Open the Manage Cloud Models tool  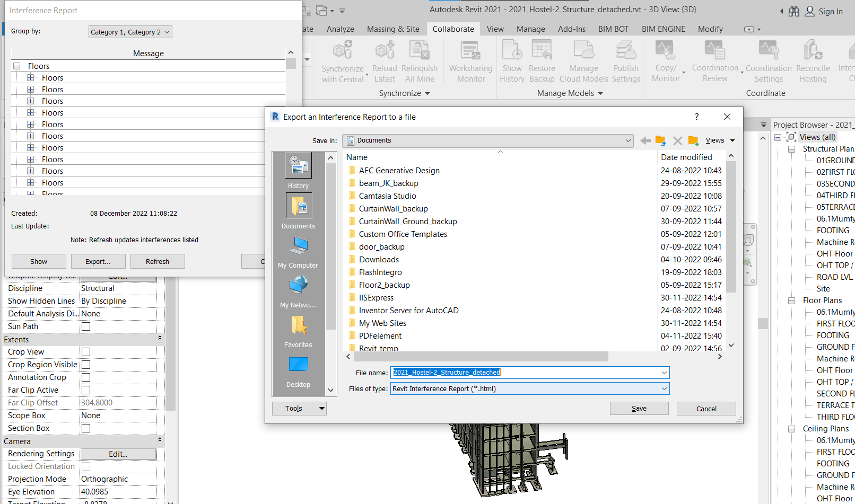coord(583,62)
